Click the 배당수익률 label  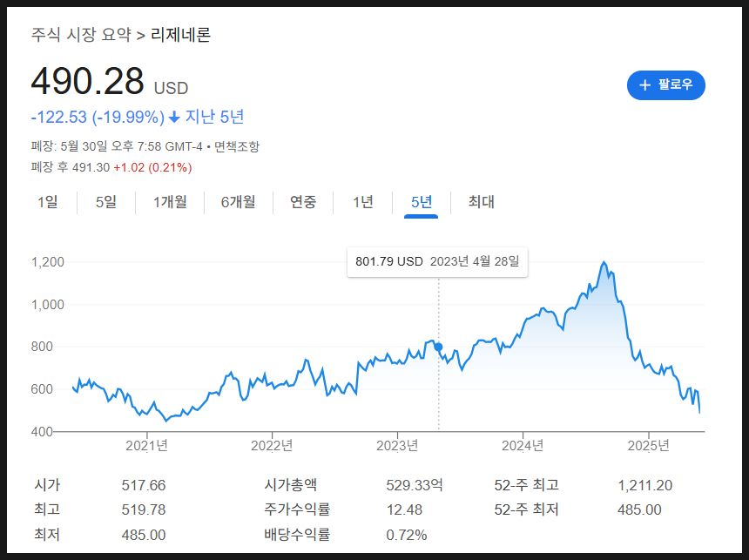click(x=297, y=534)
